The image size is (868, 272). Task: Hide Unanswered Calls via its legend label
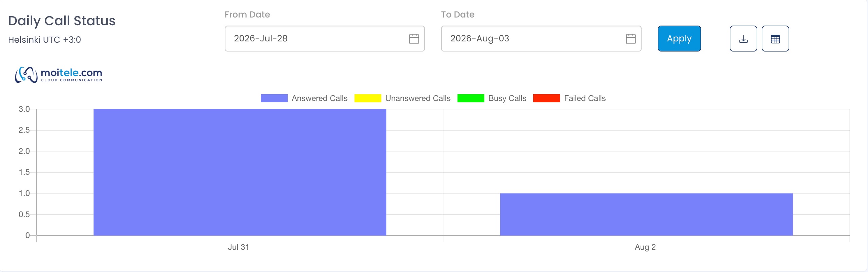(x=418, y=98)
